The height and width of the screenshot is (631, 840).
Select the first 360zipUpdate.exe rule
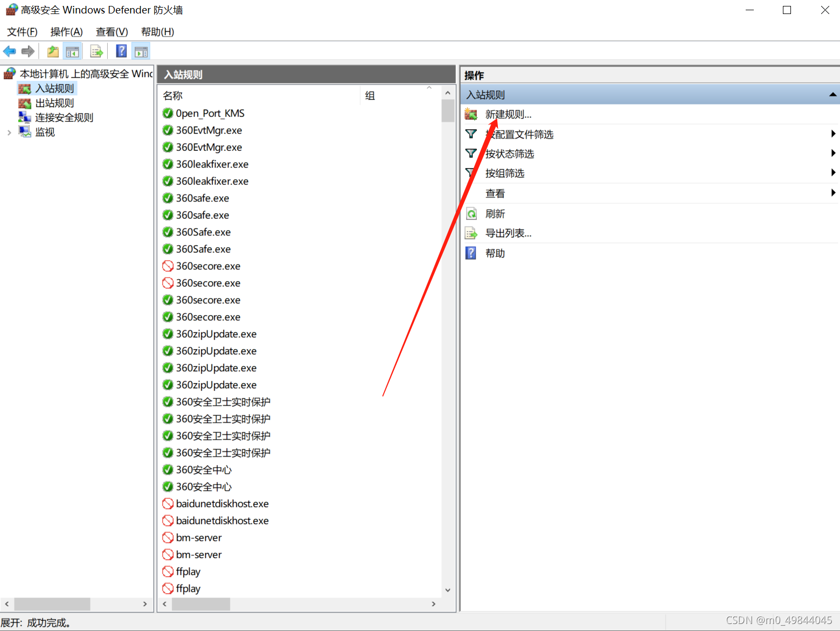(x=216, y=334)
